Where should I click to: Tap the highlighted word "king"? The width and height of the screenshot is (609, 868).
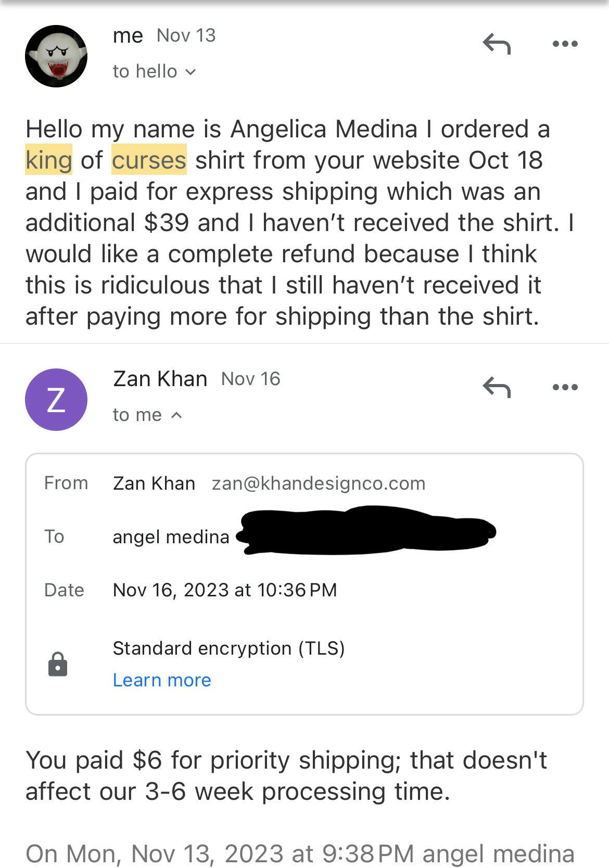tap(49, 160)
